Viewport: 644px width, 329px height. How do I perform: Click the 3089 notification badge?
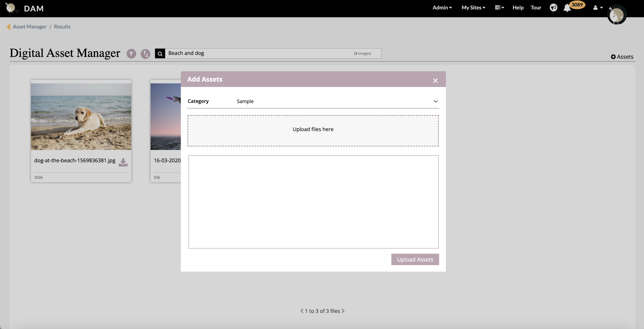[x=577, y=5]
